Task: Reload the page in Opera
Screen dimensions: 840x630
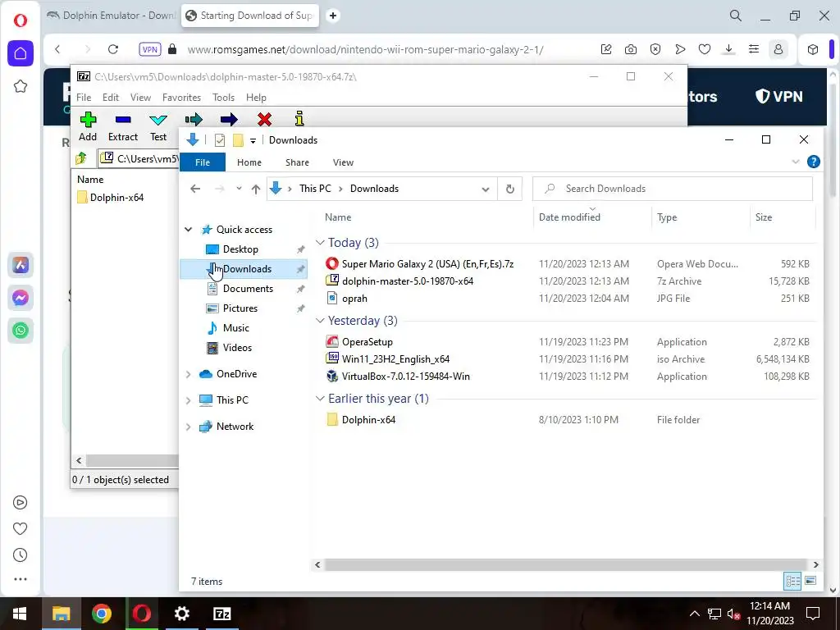Action: click(x=113, y=49)
